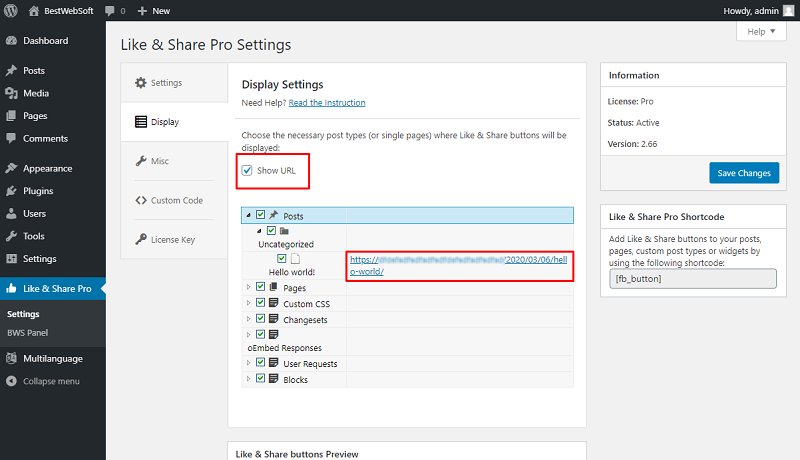The width and height of the screenshot is (800, 460).
Task: Click Howdy, admin account text
Action: tap(751, 11)
